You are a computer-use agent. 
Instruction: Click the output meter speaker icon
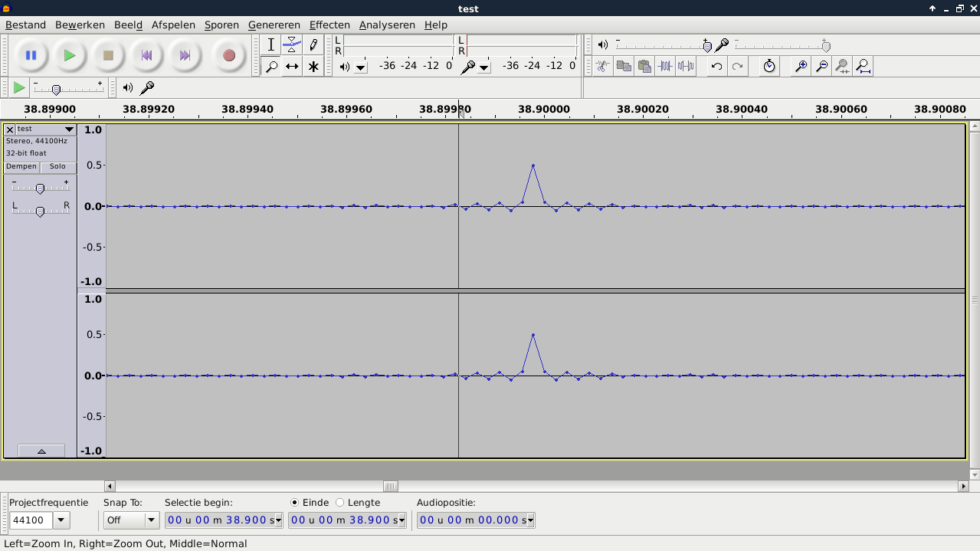coord(345,67)
